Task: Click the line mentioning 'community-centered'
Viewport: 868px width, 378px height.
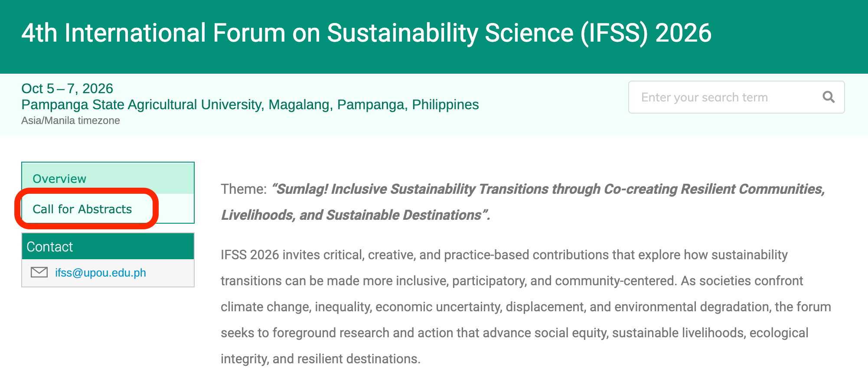Action: [x=512, y=281]
